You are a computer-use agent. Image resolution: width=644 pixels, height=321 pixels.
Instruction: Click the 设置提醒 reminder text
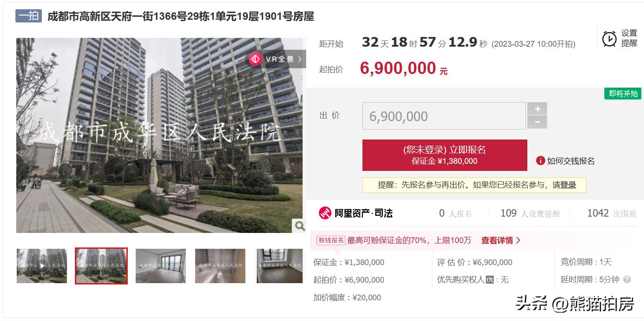[x=629, y=38]
